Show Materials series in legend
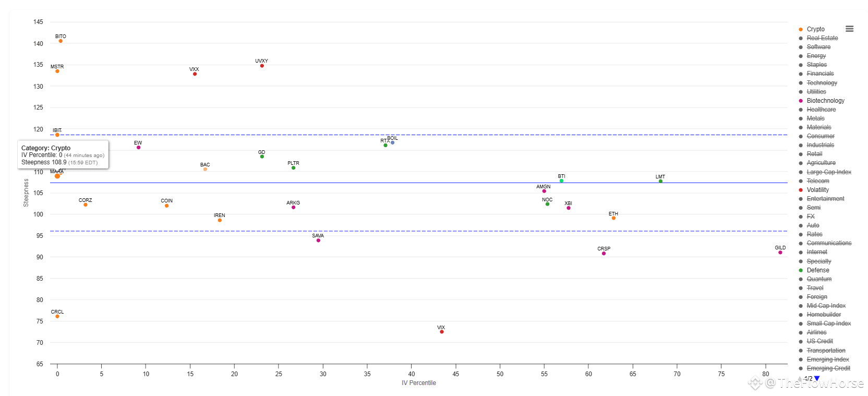The height and width of the screenshot is (396, 868). tap(819, 127)
